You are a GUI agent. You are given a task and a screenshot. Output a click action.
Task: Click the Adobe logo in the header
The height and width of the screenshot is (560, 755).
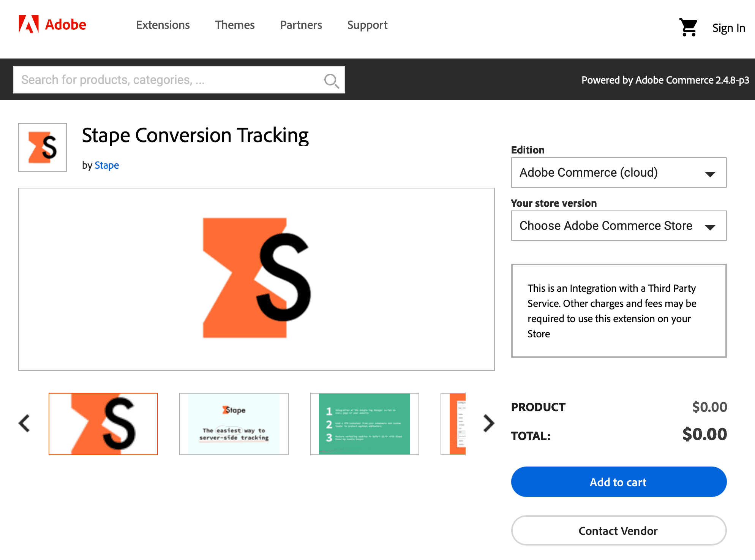[x=52, y=24]
